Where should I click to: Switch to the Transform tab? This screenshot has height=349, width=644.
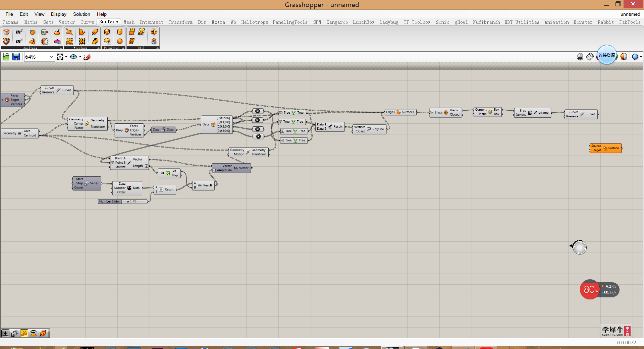click(x=180, y=22)
